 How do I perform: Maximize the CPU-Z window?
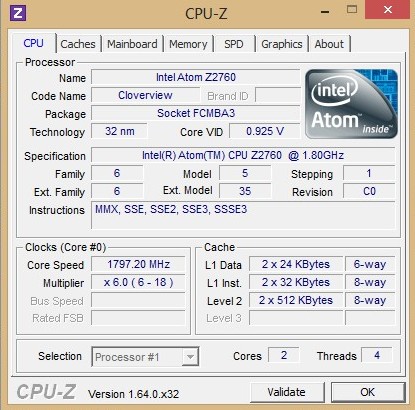tap(352, 9)
